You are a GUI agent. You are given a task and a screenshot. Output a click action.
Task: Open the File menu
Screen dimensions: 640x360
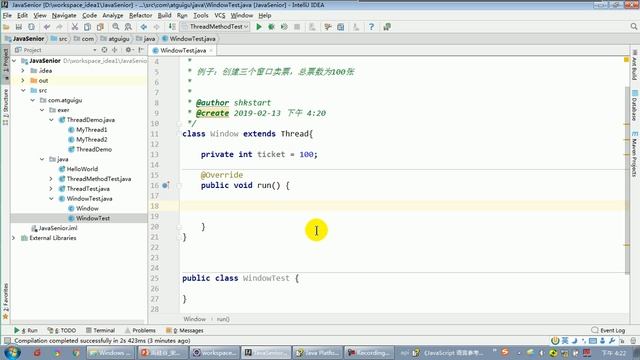pos(7,16)
